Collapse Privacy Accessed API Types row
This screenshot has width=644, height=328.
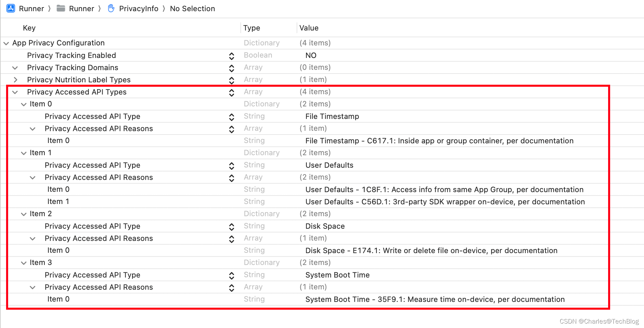(15, 92)
